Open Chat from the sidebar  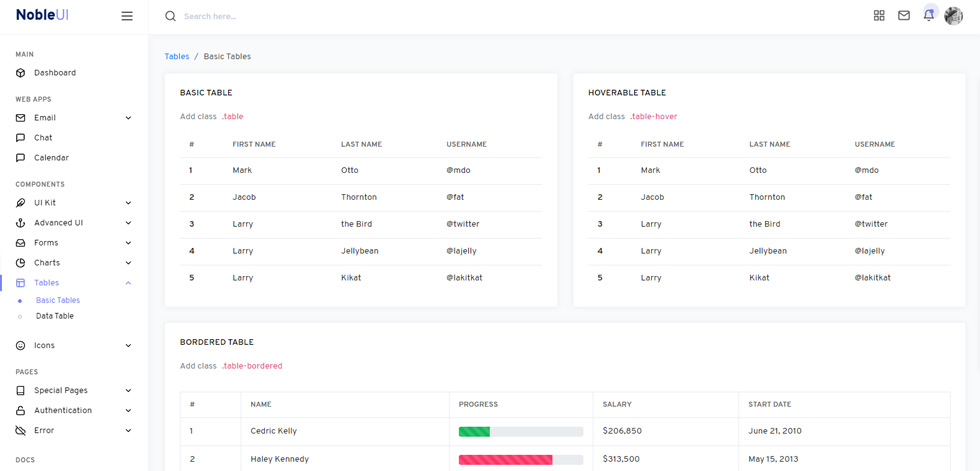point(43,138)
